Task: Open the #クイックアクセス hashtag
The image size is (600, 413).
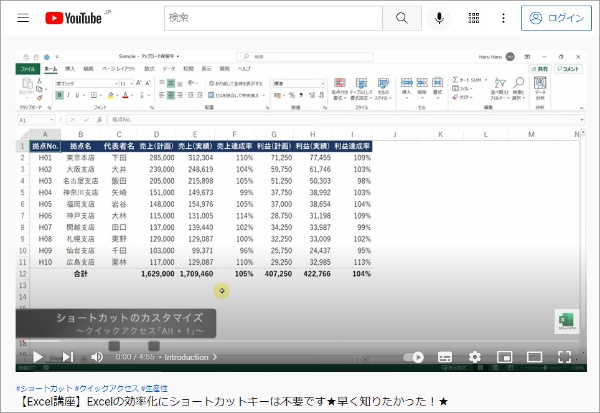Action: click(x=107, y=389)
